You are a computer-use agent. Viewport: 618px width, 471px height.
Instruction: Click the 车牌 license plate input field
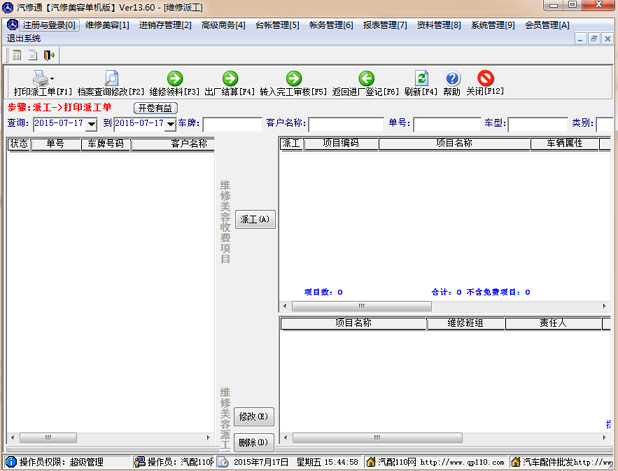[x=232, y=124]
